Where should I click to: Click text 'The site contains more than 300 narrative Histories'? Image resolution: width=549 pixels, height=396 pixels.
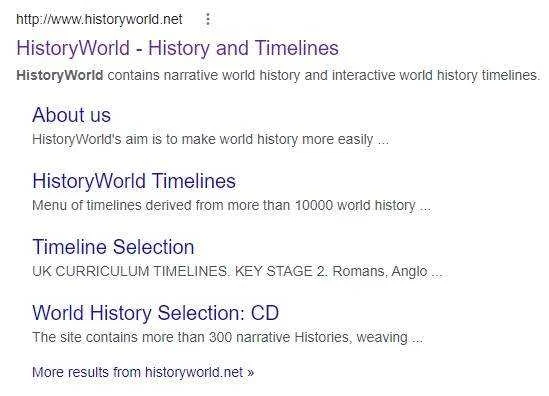tap(192, 338)
